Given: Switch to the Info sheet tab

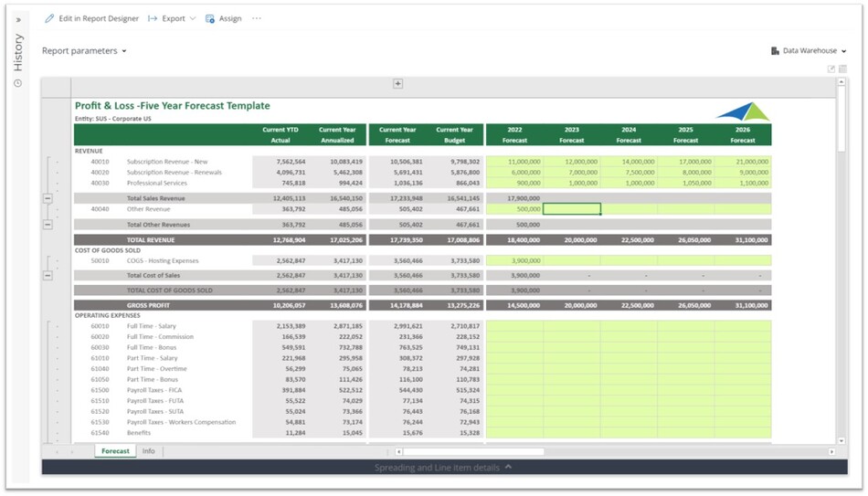Looking at the screenshot, I should tap(148, 451).
